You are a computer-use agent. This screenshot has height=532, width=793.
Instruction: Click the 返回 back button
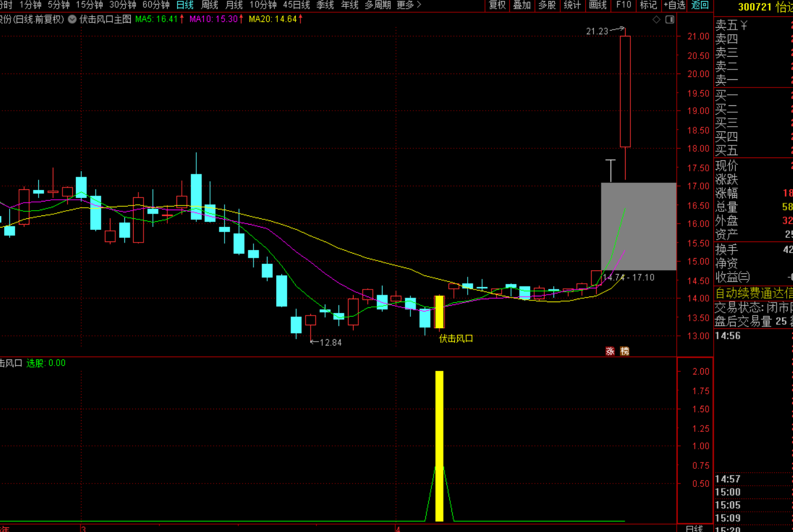point(700,5)
